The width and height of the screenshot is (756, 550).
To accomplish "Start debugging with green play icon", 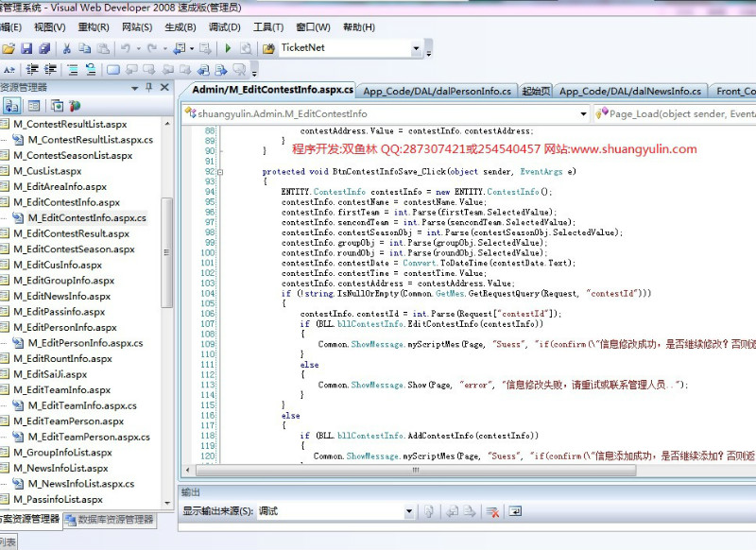I will tap(228, 48).
